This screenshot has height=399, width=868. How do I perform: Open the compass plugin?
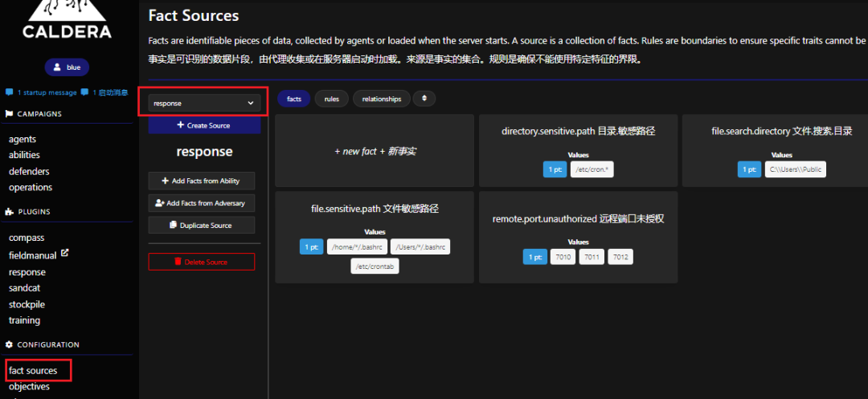27,238
